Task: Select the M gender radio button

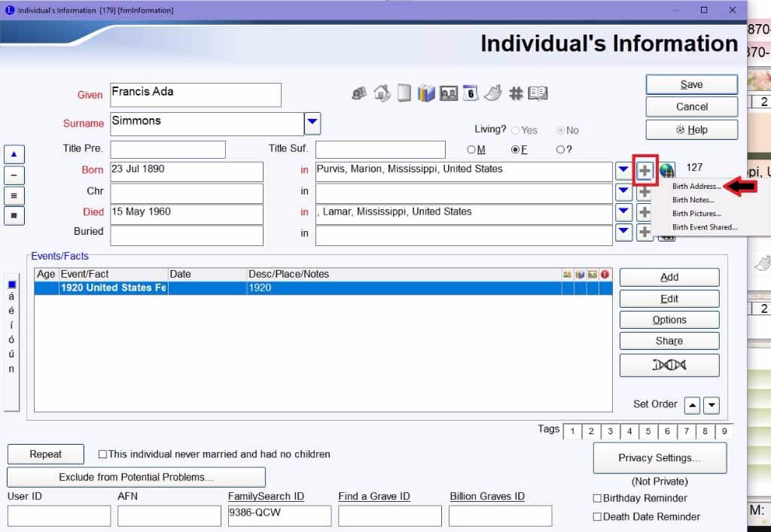Action: (471, 150)
